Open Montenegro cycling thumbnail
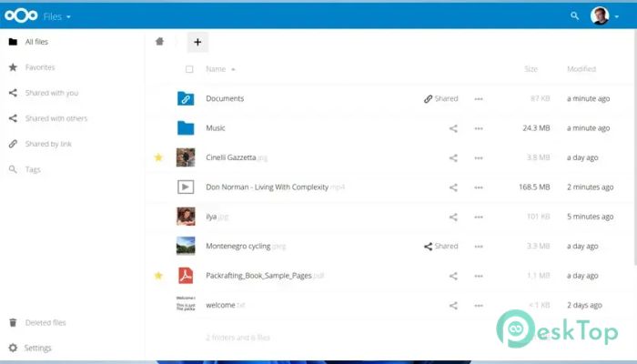The width and height of the screenshot is (637, 364). click(x=186, y=246)
